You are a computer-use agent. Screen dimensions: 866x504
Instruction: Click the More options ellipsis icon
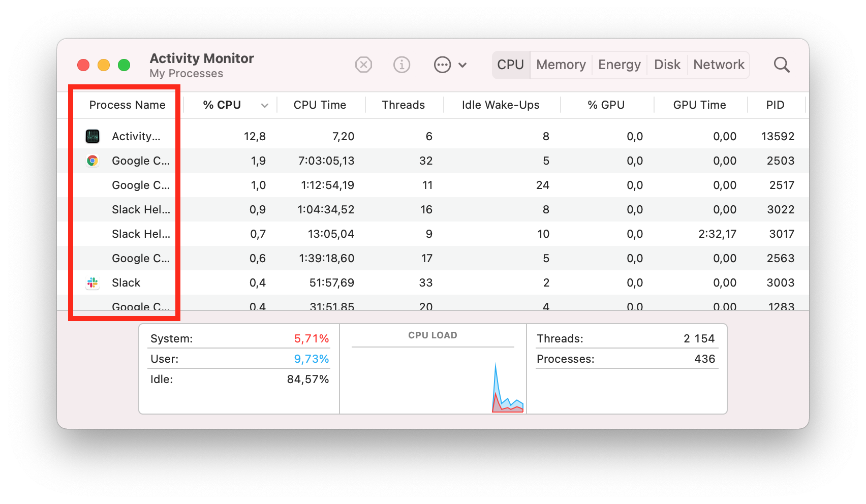442,65
